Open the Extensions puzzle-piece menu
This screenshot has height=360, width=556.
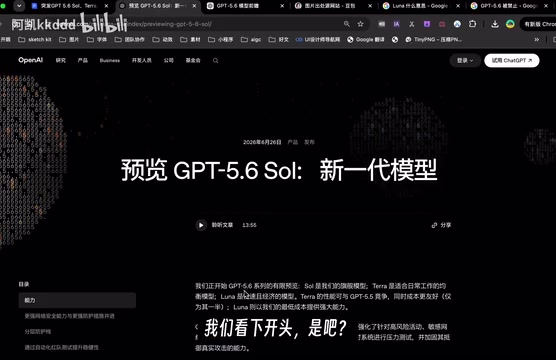coord(473,24)
